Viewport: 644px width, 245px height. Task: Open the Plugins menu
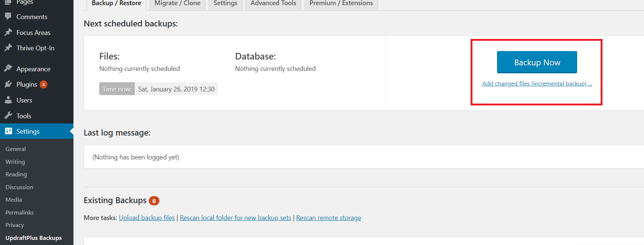coord(37,84)
